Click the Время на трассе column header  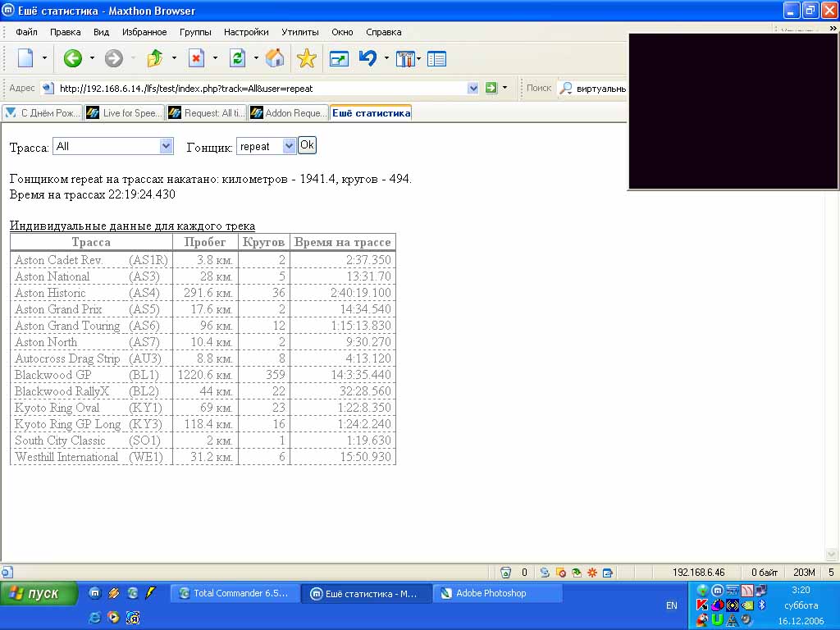pos(342,242)
